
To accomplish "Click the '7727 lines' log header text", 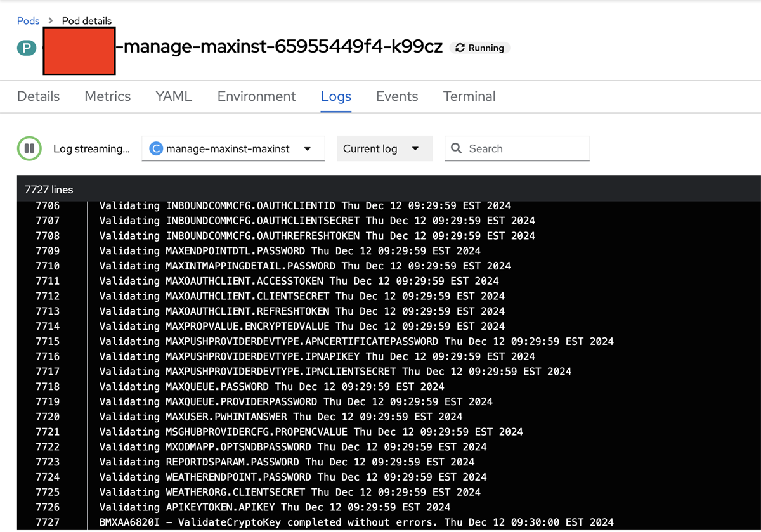I will pyautogui.click(x=49, y=190).
